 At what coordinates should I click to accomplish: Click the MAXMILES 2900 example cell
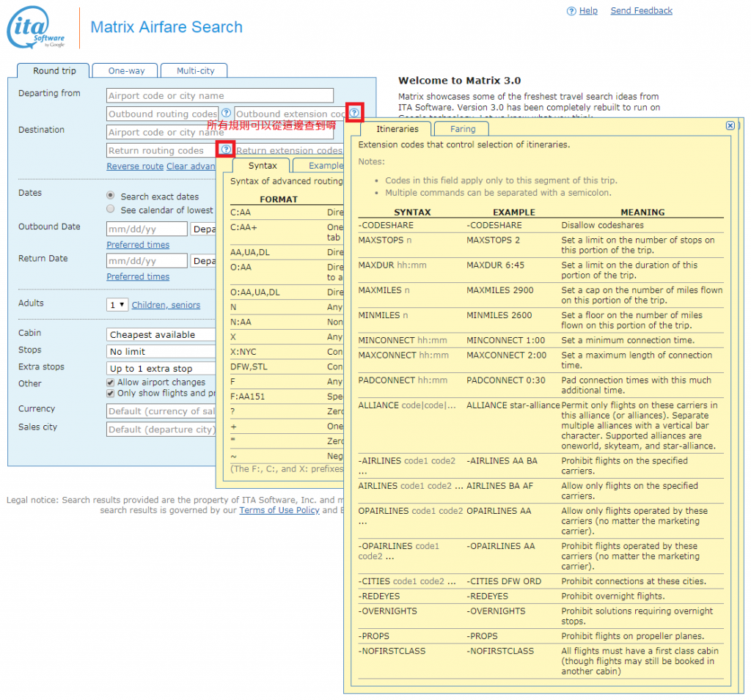tap(499, 290)
